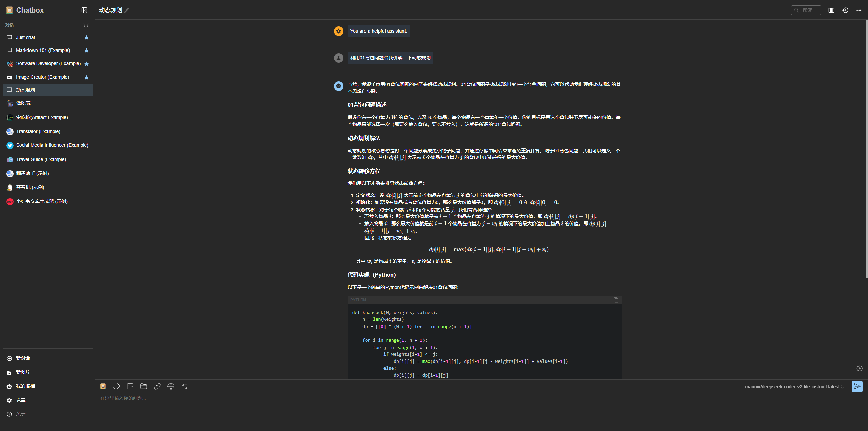Click the link attachment icon
868x431 pixels.
[157, 386]
